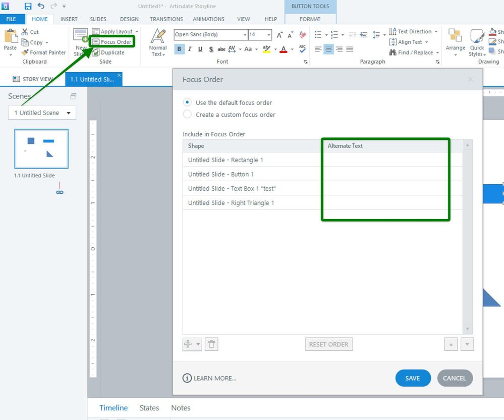
Task: Open the INSERT ribbon tab
Action: coord(69,19)
